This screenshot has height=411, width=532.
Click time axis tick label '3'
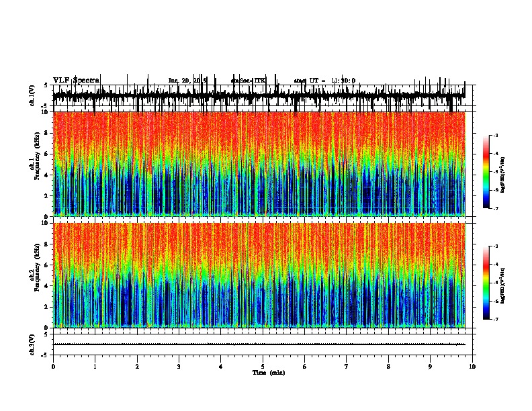pos(179,367)
